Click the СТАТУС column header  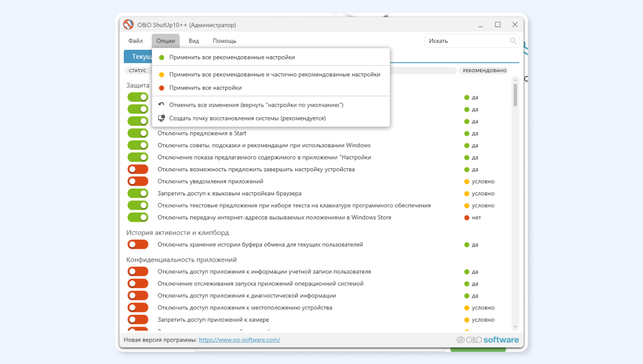138,71
